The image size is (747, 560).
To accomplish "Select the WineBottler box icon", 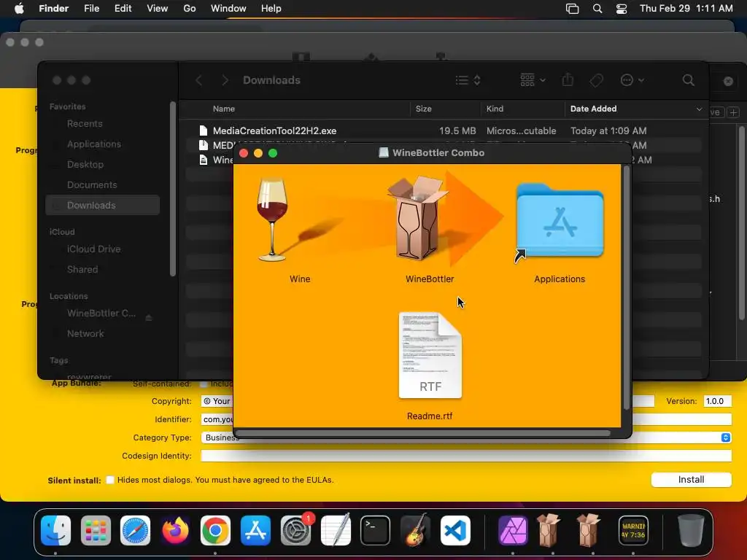I will click(x=418, y=217).
